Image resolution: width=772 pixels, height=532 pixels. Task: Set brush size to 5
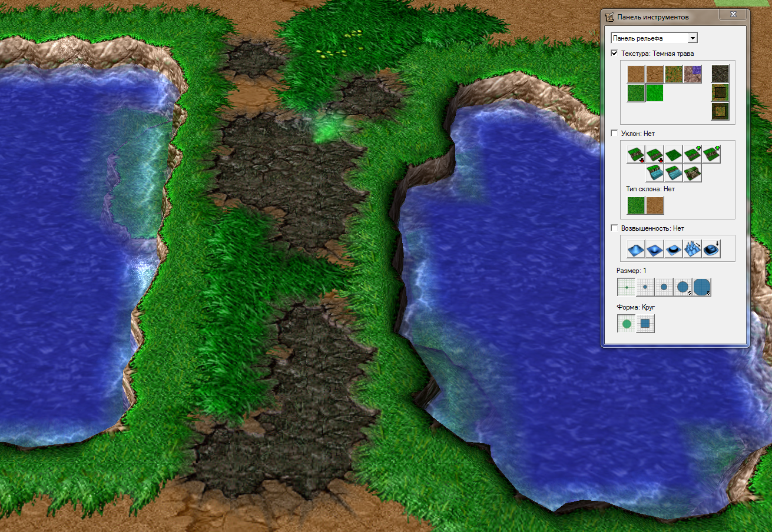coord(683,287)
